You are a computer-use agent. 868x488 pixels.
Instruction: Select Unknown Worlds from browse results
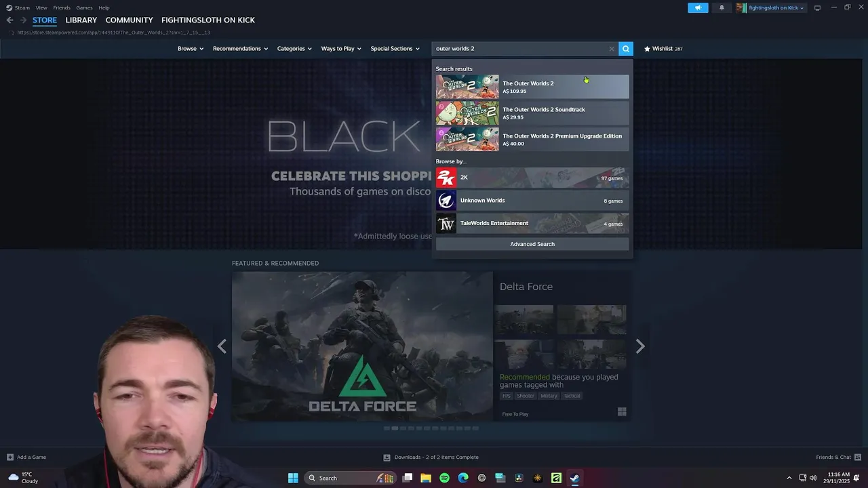coord(532,201)
